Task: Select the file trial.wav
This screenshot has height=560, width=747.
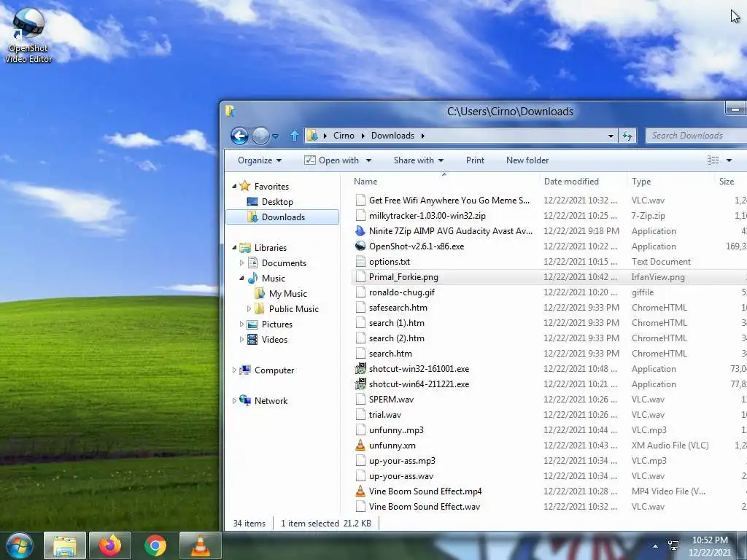Action: pyautogui.click(x=385, y=415)
